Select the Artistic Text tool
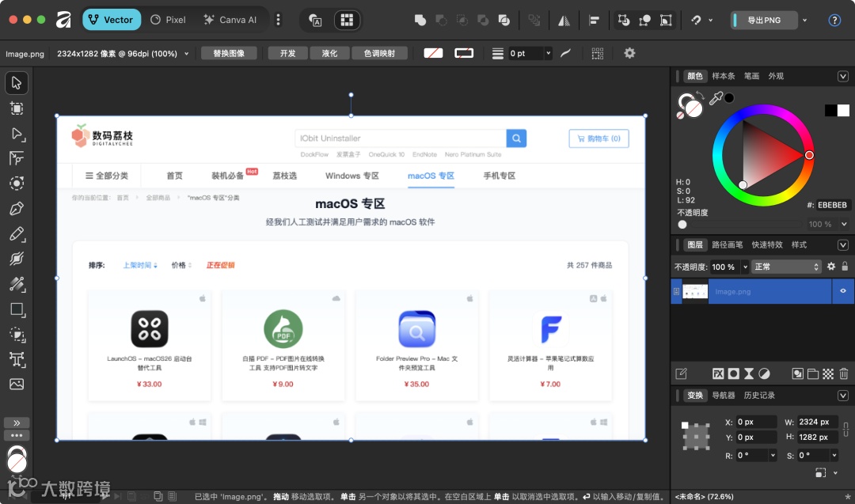 point(17,360)
